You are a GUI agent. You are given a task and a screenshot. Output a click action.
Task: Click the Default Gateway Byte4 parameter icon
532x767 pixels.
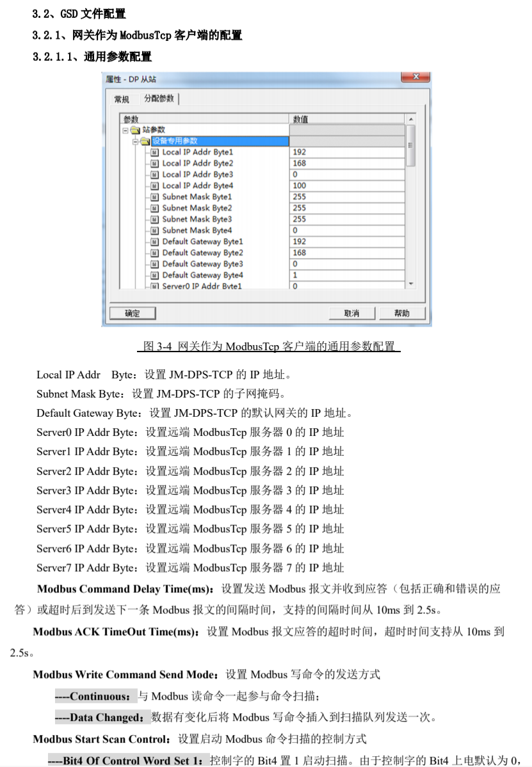(x=154, y=275)
